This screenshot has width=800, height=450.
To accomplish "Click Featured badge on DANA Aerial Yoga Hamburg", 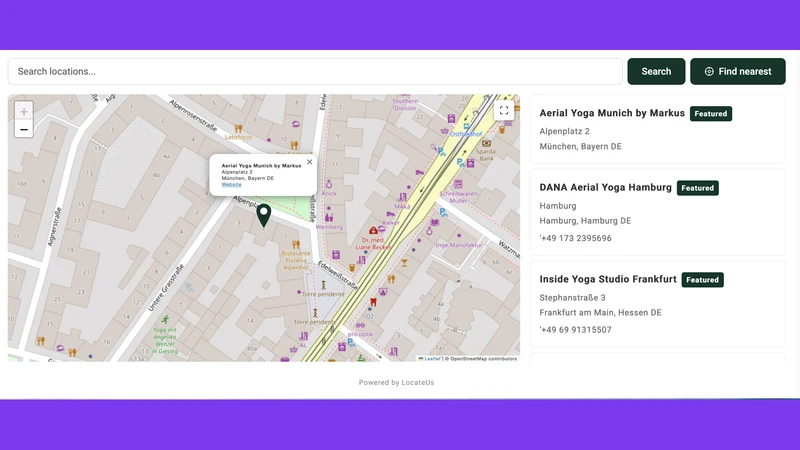I will point(697,188).
